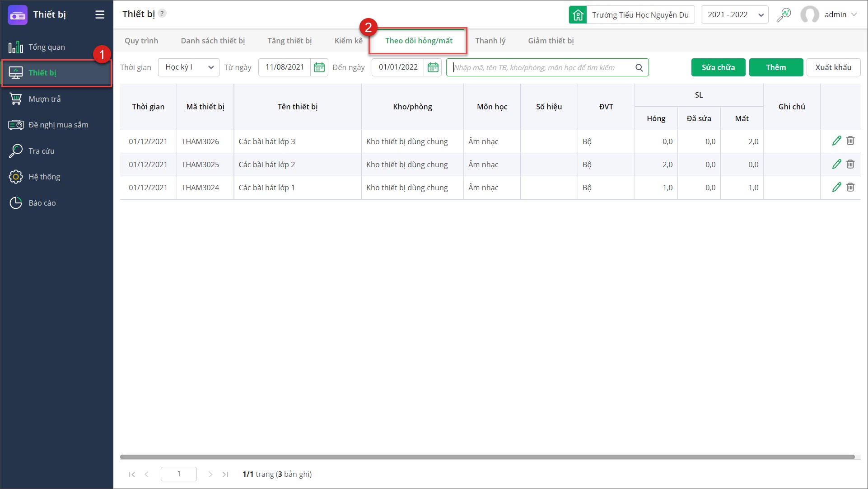Delete the THAM3025 row using trash icon
This screenshot has height=489, width=868.
(x=850, y=164)
